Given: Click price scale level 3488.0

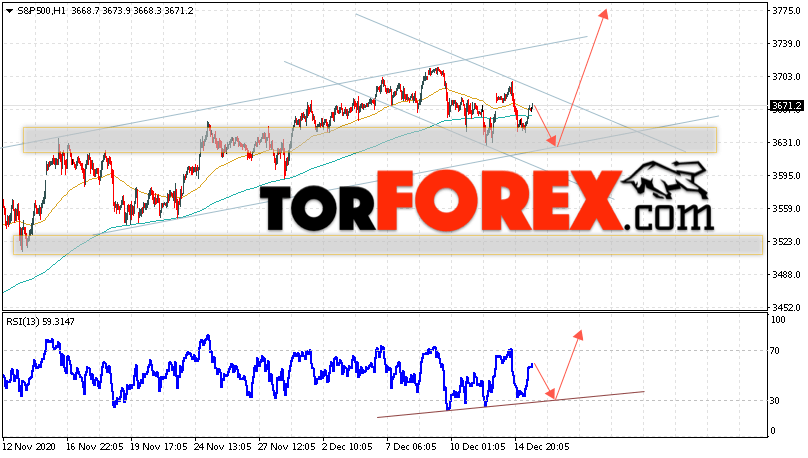Looking at the screenshot, I should (x=786, y=275).
